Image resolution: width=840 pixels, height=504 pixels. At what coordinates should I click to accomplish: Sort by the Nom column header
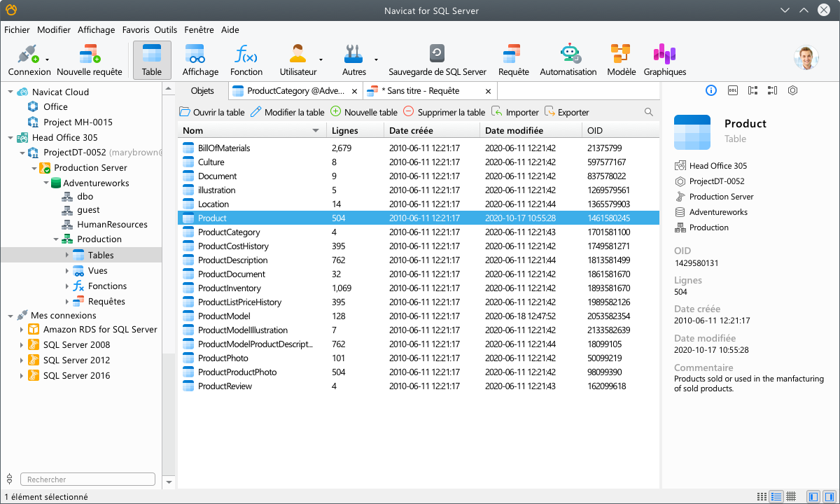[x=251, y=131]
